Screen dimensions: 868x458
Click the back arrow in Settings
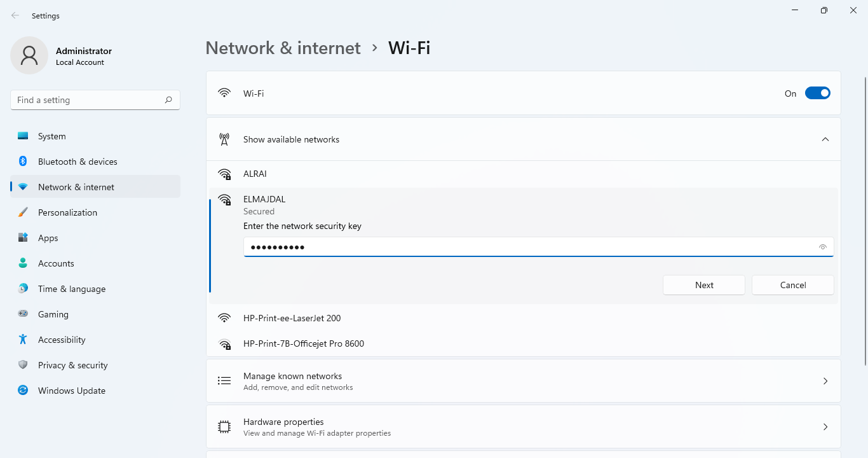pos(14,15)
